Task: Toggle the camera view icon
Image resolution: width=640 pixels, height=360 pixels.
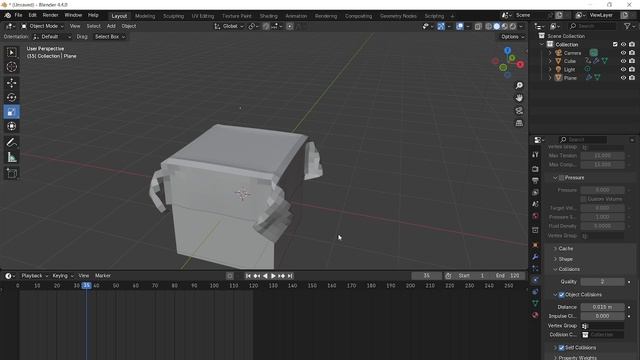Action: pos(519,111)
